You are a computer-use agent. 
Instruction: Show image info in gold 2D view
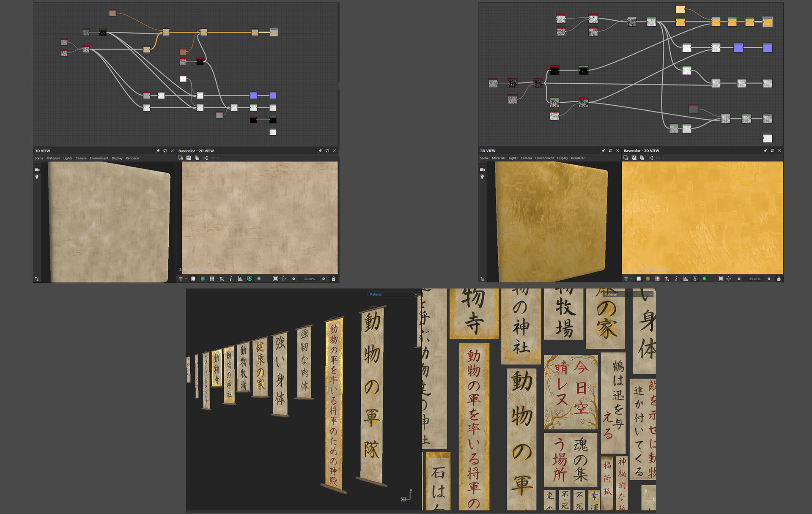pyautogui.click(x=676, y=279)
